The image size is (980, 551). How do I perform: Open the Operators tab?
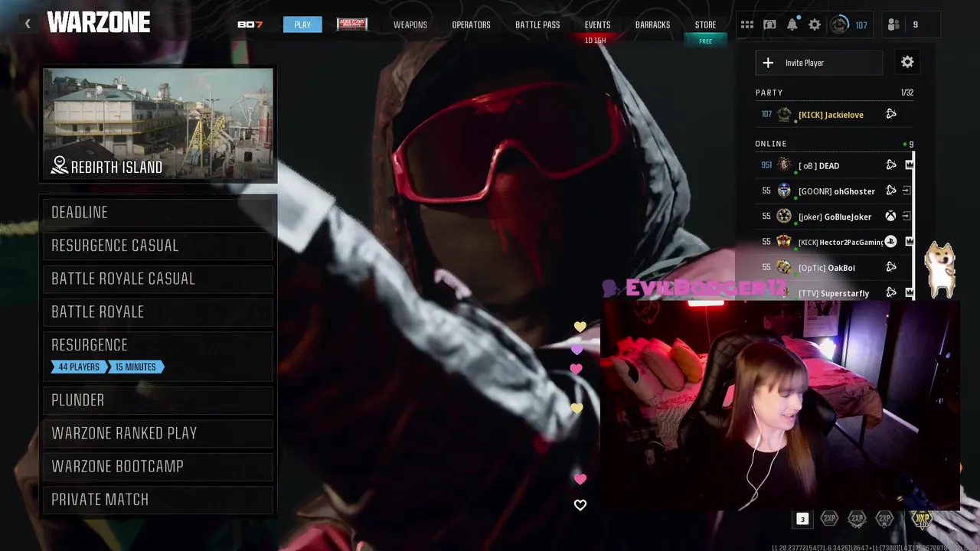(x=471, y=24)
